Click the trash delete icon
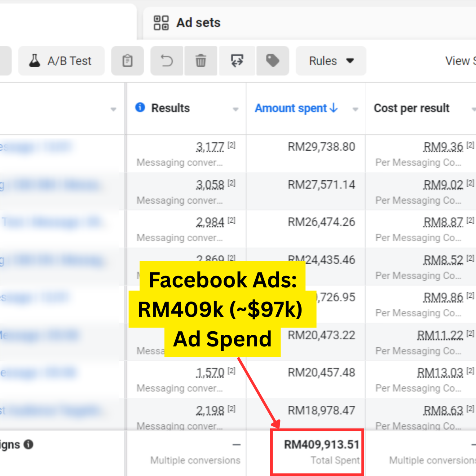The width and height of the screenshot is (476, 476). pos(201,61)
